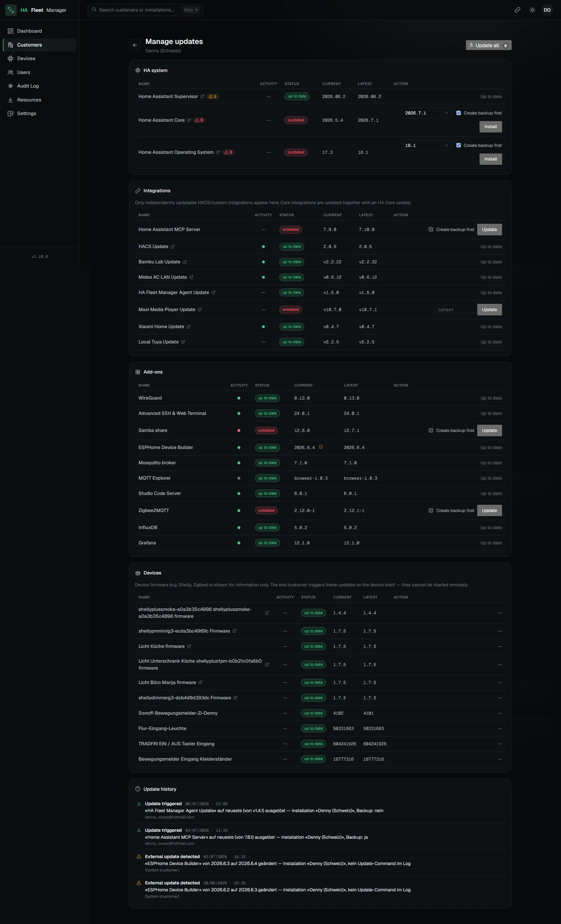Click info icon next to ESPHome 2026.6.4
This screenshot has width=561, height=924.
pyautogui.click(x=321, y=447)
